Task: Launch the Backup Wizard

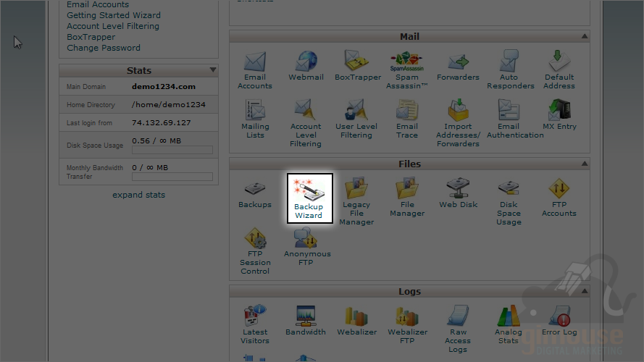Action: (309, 198)
